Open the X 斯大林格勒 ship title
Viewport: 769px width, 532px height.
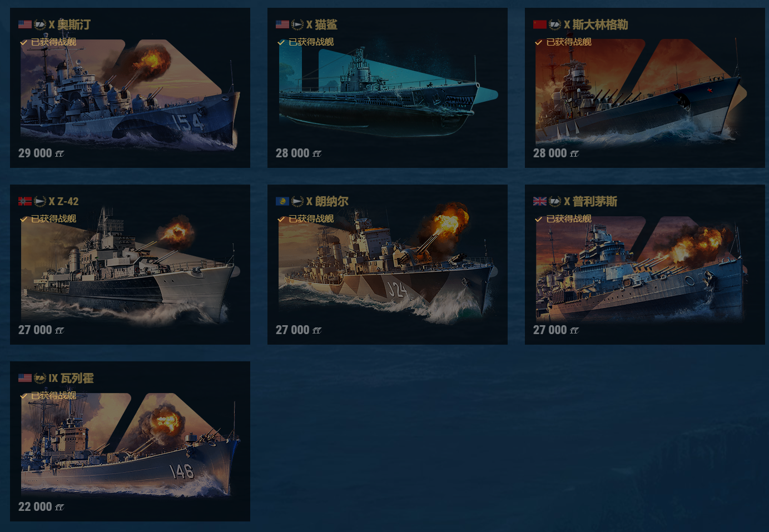[596, 24]
